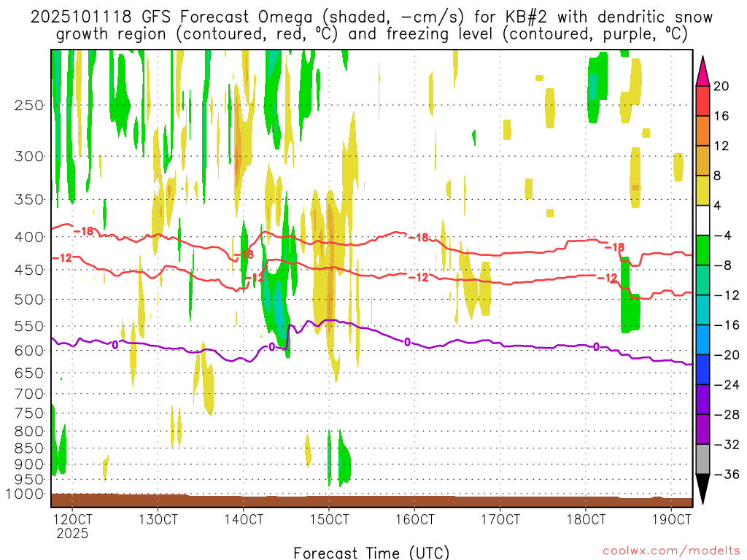Viewport: 747px width, 560px height.
Task: Click the 400 pressure level label
Action: point(29,237)
